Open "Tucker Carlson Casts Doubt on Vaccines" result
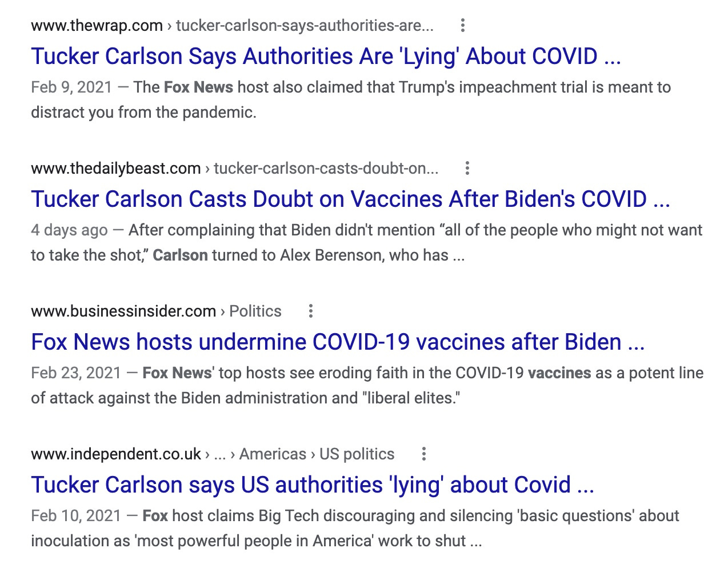The image size is (728, 576). (350, 199)
